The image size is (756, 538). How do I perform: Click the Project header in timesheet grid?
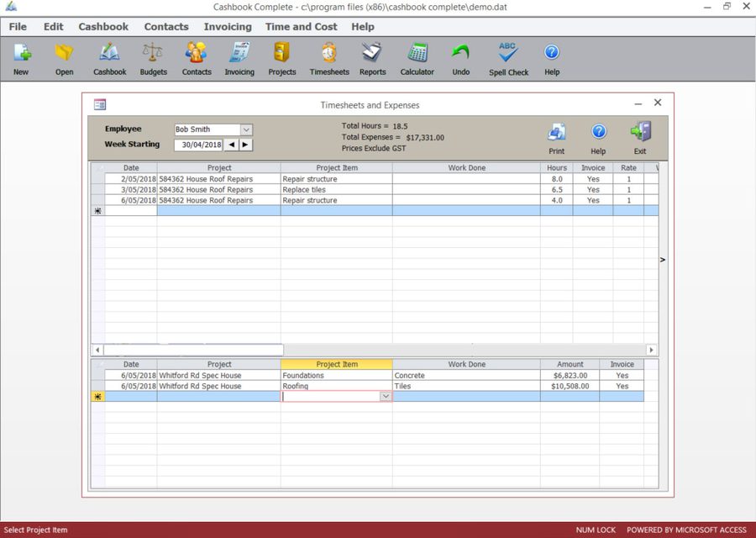point(219,168)
